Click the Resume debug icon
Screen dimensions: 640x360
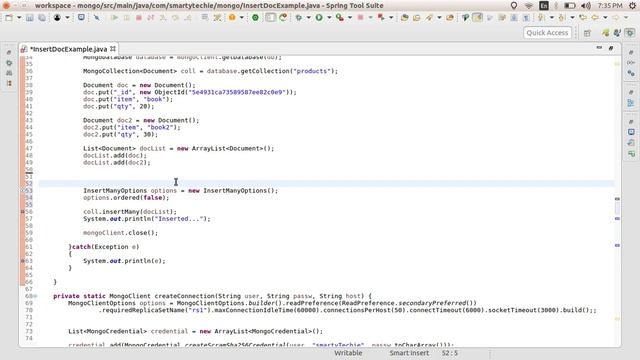[x=115, y=18]
